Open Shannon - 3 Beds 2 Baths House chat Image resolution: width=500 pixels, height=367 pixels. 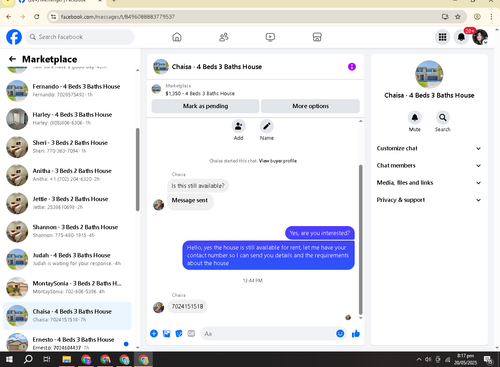pyautogui.click(x=67, y=231)
